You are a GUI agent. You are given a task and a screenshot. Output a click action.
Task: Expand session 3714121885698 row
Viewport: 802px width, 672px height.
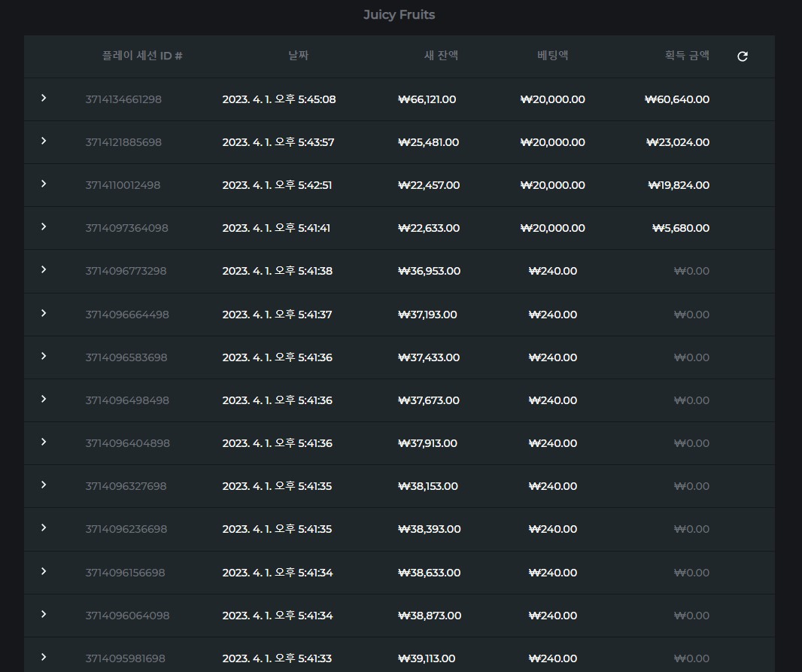44,141
